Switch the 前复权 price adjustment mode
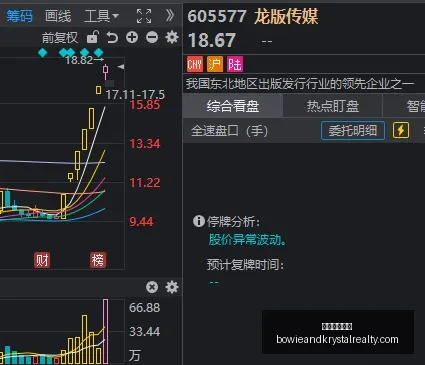This screenshot has height=365, width=425. (60, 38)
